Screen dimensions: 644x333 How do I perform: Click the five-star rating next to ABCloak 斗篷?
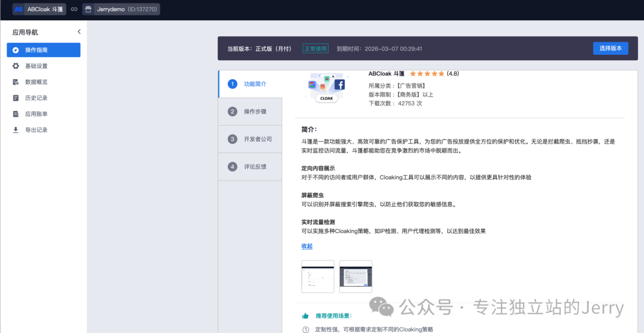point(427,74)
